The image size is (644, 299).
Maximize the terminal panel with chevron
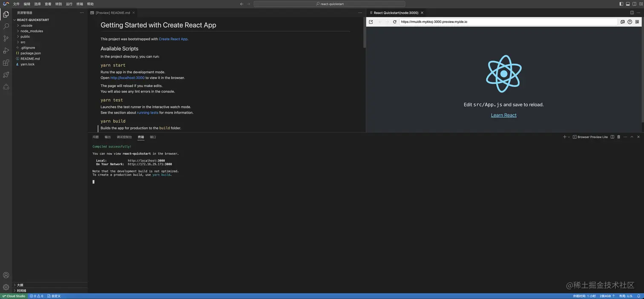(x=632, y=137)
